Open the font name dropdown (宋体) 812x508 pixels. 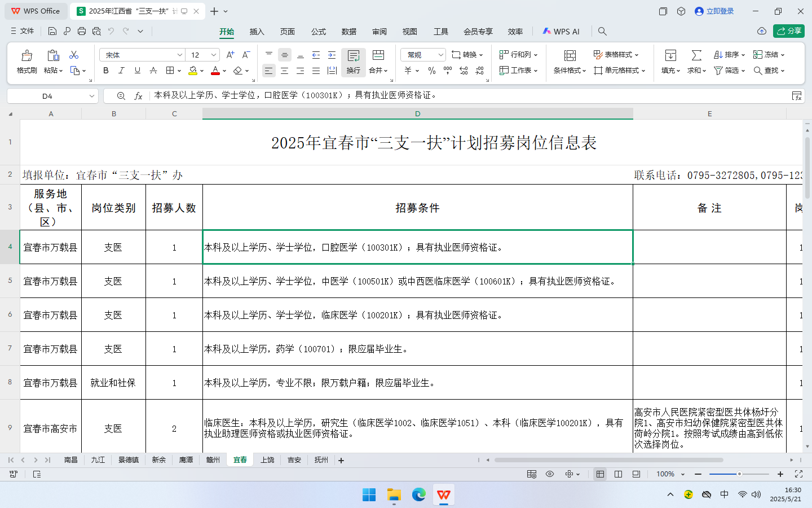coord(180,55)
